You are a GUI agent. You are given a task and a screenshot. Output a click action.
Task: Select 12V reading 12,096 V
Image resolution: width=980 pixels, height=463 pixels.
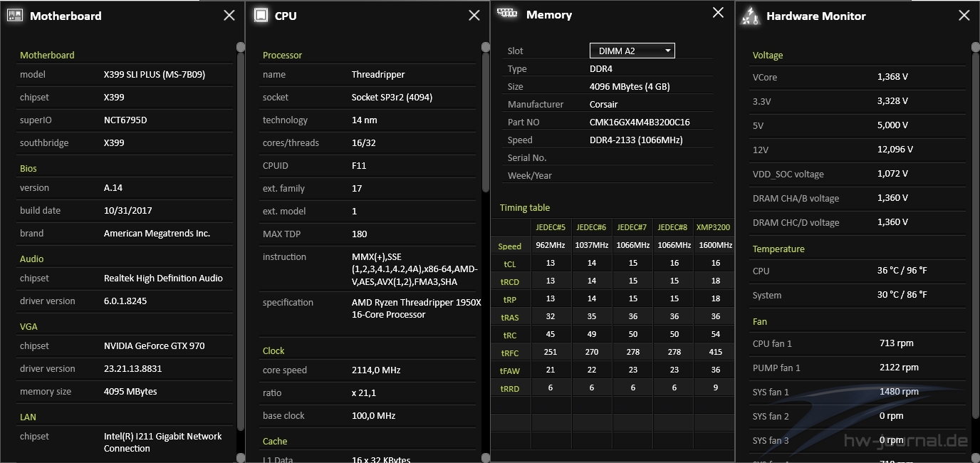(x=895, y=149)
